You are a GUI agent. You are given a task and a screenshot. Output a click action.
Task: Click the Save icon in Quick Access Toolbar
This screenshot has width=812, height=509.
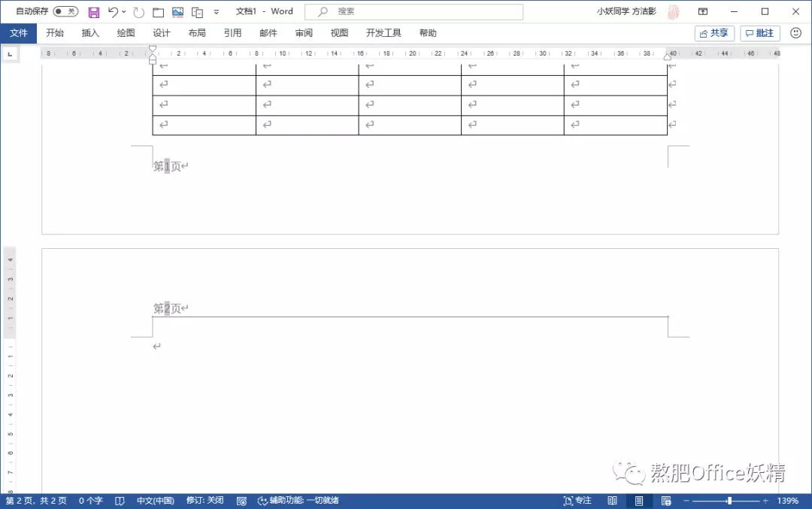click(93, 11)
